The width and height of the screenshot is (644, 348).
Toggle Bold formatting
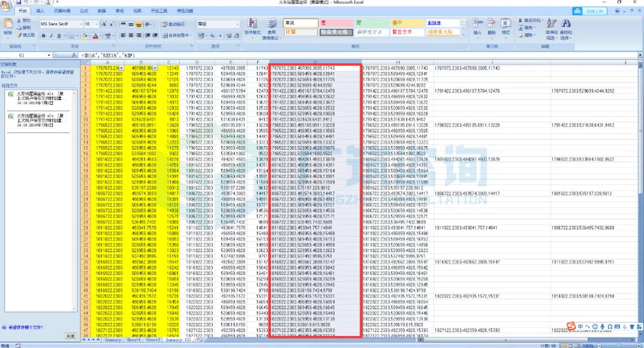(44, 36)
